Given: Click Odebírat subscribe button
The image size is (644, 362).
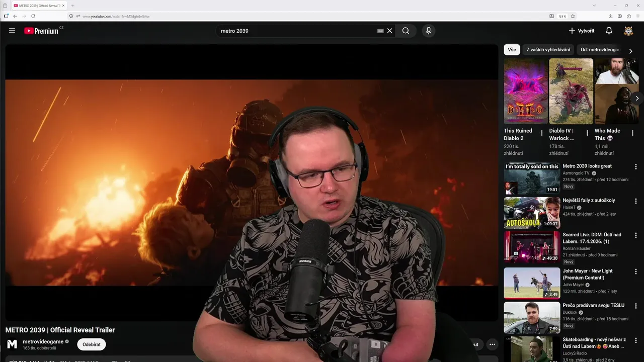Looking at the screenshot, I should click(92, 344).
